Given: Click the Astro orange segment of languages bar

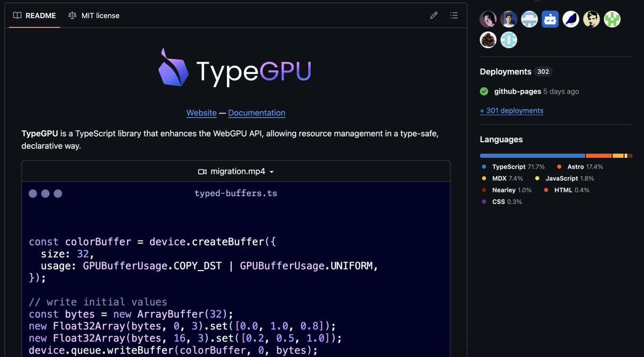Looking at the screenshot, I should point(599,156).
